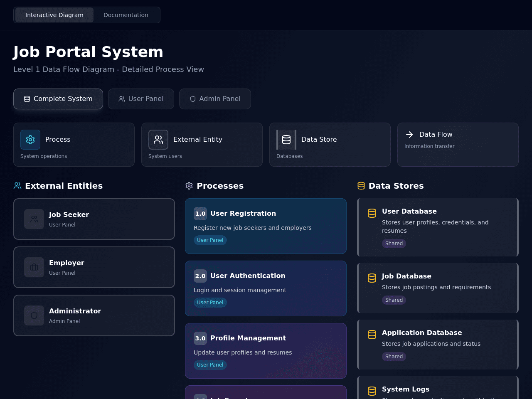Open the Documentation tab
Image resolution: width=532 pixels, height=399 pixels.
126,15
